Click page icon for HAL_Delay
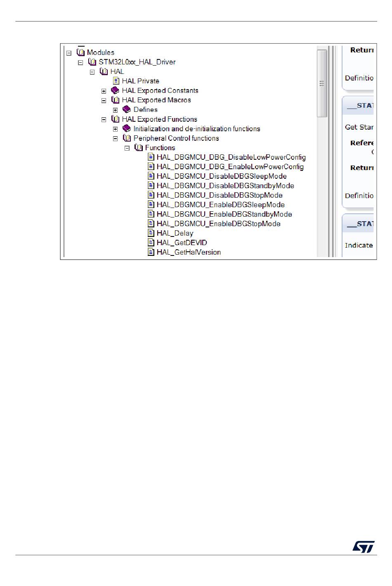The image size is (392, 586). (x=151, y=233)
